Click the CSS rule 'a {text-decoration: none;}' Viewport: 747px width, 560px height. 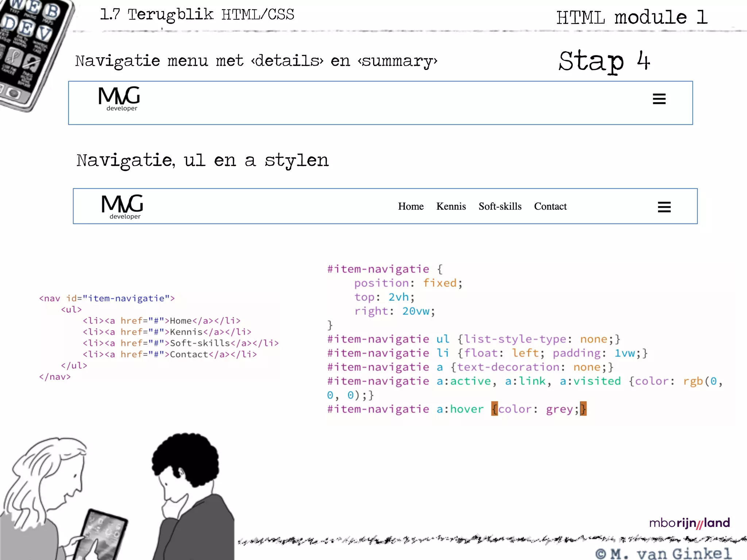click(470, 367)
